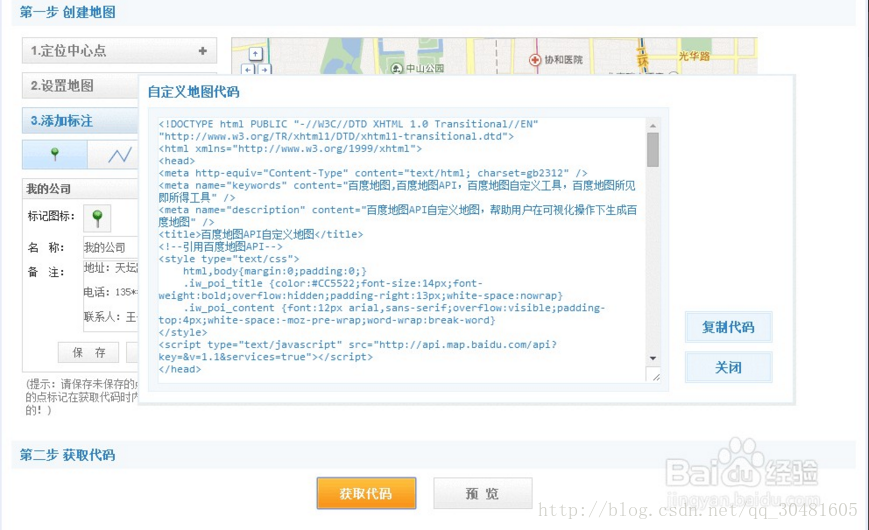The image size is (869, 530).
Task: Save the marker with the 保存 button
Action: (89, 352)
